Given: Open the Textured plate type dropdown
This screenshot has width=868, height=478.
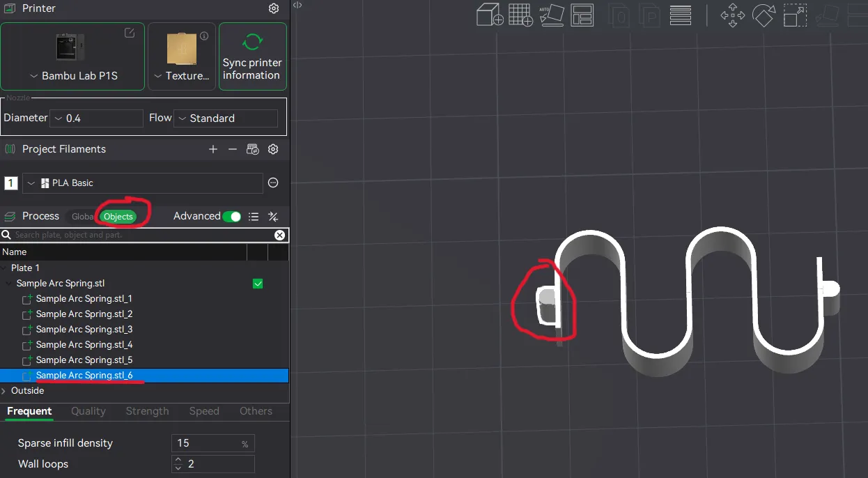Looking at the screenshot, I should 182,76.
